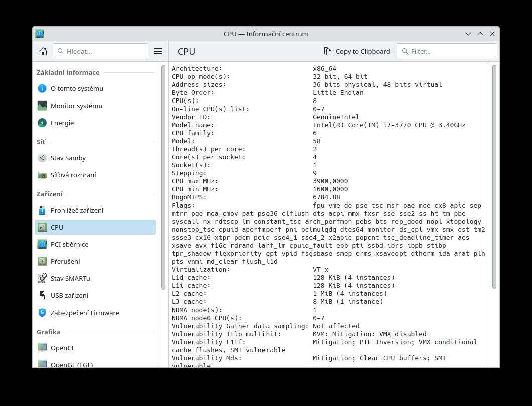Click the Copy to Clipboard document icon
The height and width of the screenshot is (406, 532).
(327, 51)
